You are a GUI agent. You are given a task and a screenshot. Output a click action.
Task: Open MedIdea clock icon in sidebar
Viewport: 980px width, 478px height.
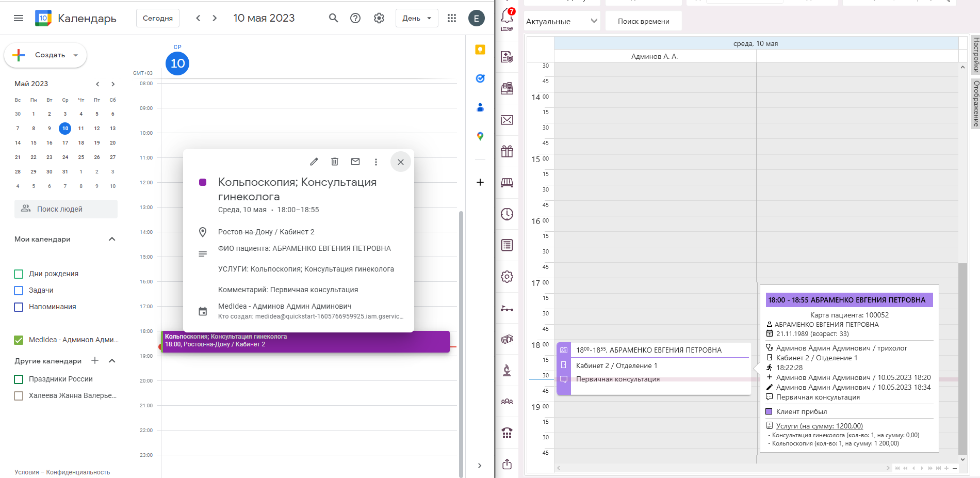[507, 214]
